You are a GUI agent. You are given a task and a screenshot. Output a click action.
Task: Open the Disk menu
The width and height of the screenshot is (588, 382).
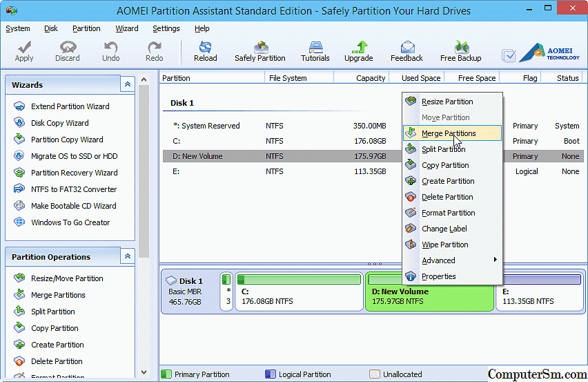pos(51,28)
